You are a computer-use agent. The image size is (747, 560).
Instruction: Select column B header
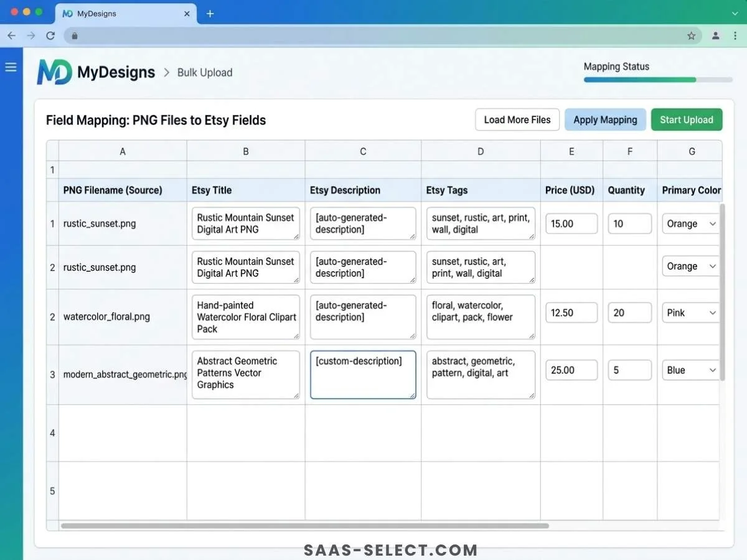246,151
